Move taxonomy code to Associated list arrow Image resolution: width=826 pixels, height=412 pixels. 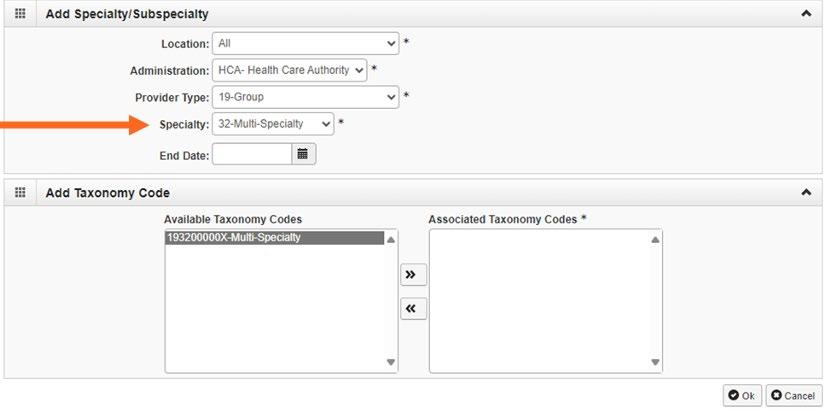tap(411, 274)
